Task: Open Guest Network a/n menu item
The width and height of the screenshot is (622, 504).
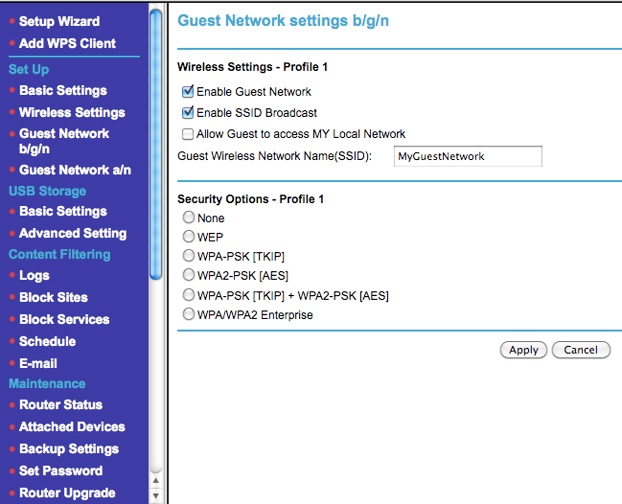Action: coord(75,170)
